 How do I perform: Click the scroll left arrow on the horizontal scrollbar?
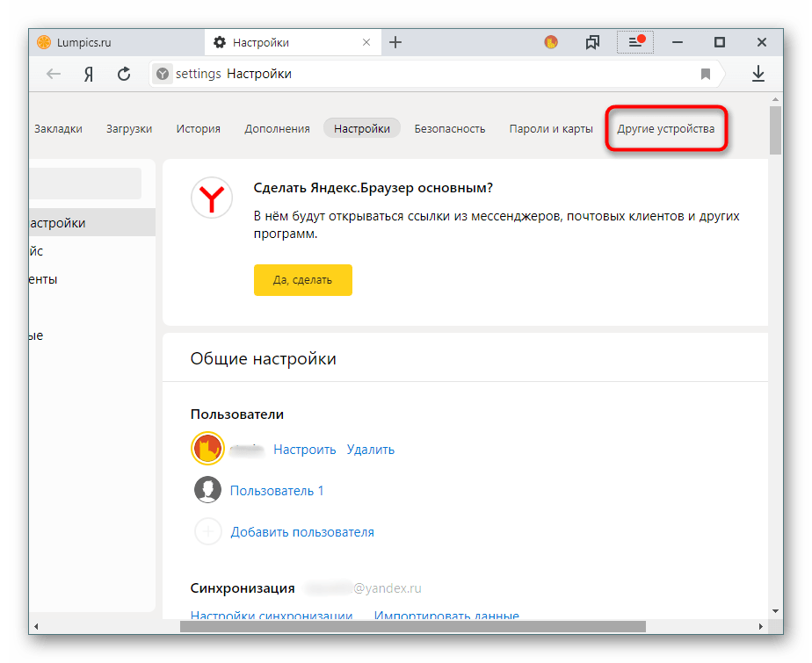pyautogui.click(x=36, y=626)
